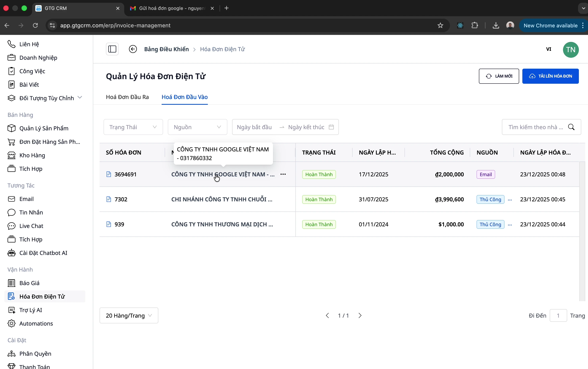Expand Đối Tượng Tùy Chỉnh submenu
This screenshot has height=369, width=588.
click(80, 98)
